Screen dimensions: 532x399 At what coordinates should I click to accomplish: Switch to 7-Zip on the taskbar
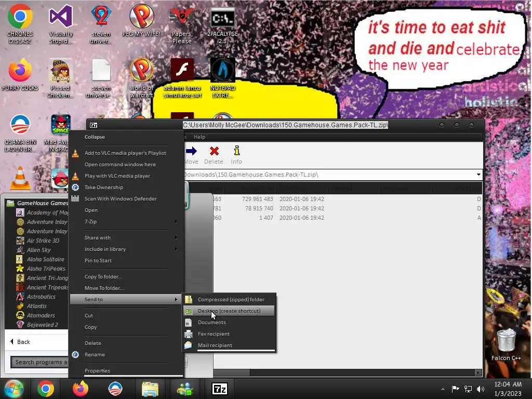(x=220, y=389)
